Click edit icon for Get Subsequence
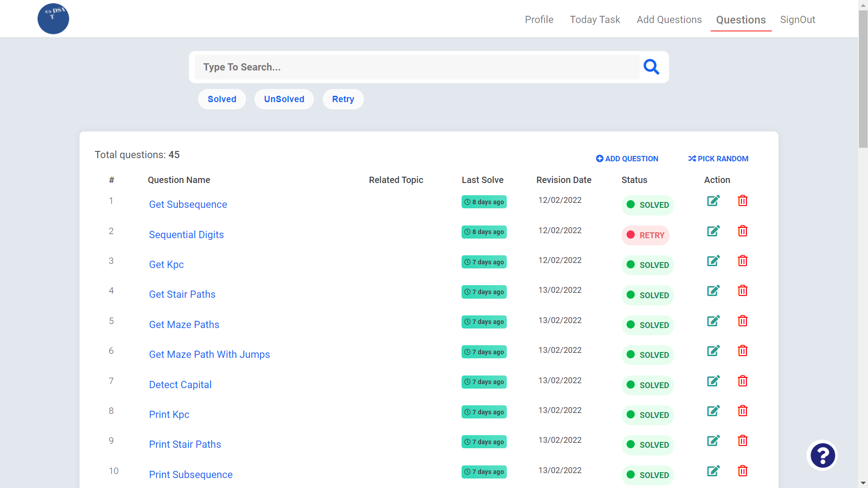868x488 pixels. click(x=713, y=201)
